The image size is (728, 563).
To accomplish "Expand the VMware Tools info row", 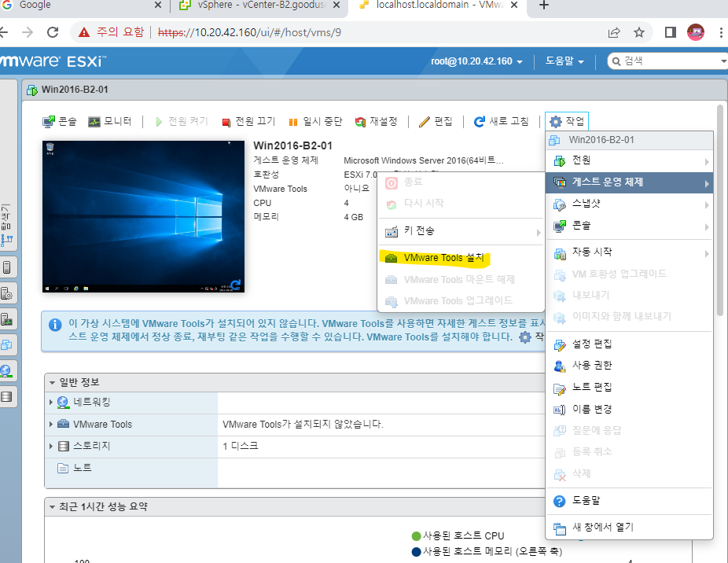I will coord(51,424).
